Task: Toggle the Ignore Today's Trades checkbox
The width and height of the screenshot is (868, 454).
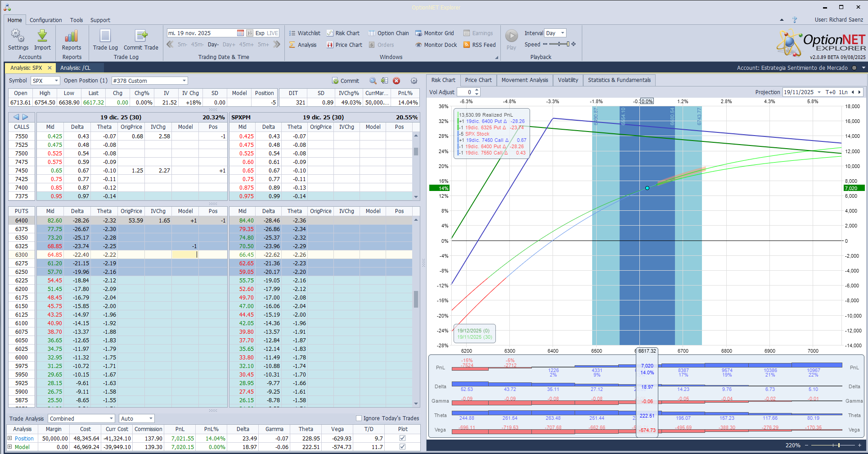Action: coord(359,418)
